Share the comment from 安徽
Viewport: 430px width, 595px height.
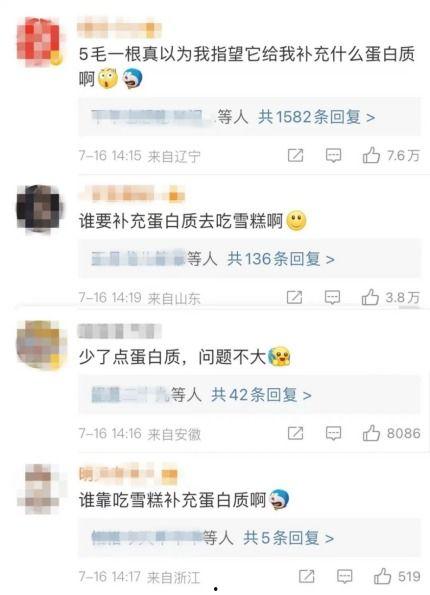tap(296, 433)
